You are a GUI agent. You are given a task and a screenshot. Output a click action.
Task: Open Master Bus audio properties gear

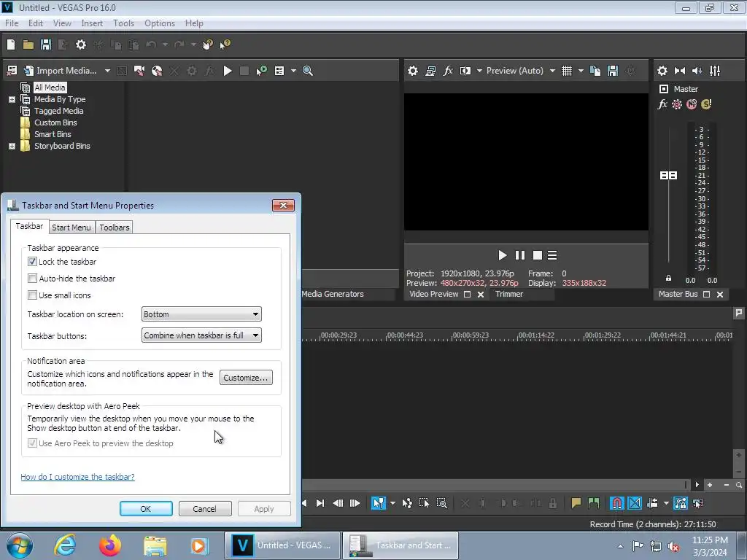662,71
